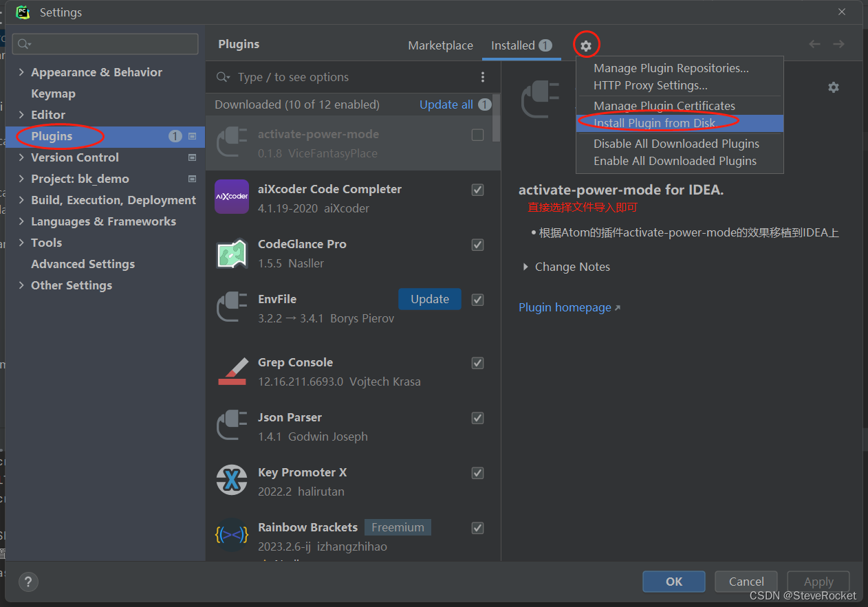
Task: Expand Languages & Frameworks node
Action: 21,221
